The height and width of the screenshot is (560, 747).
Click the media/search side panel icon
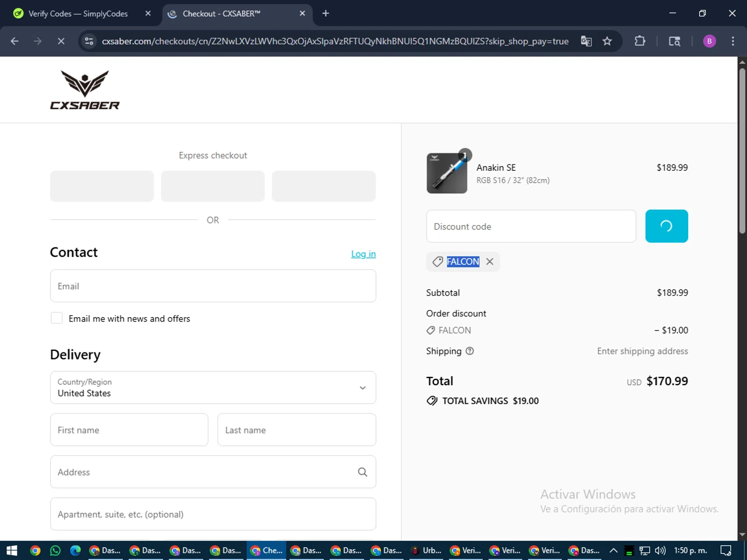tap(674, 41)
